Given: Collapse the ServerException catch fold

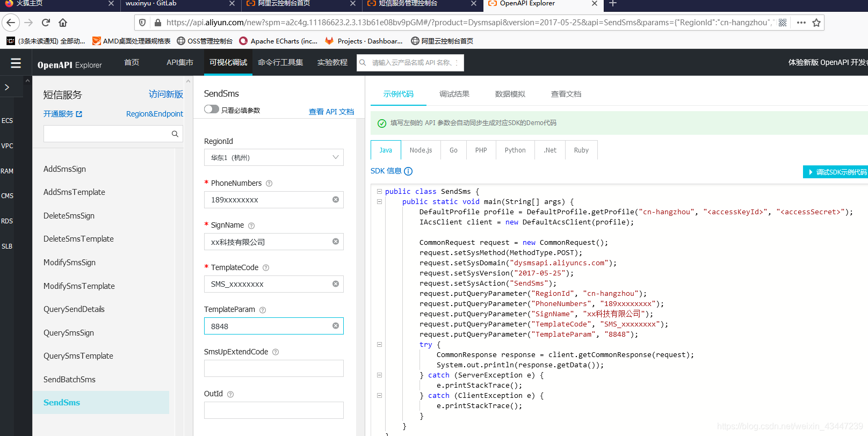Looking at the screenshot, I should (379, 375).
